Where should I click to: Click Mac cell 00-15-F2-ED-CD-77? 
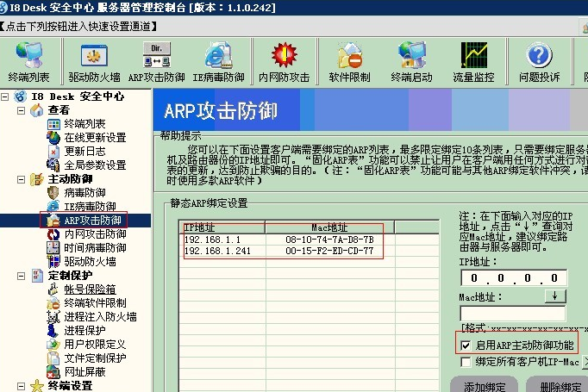329,251
